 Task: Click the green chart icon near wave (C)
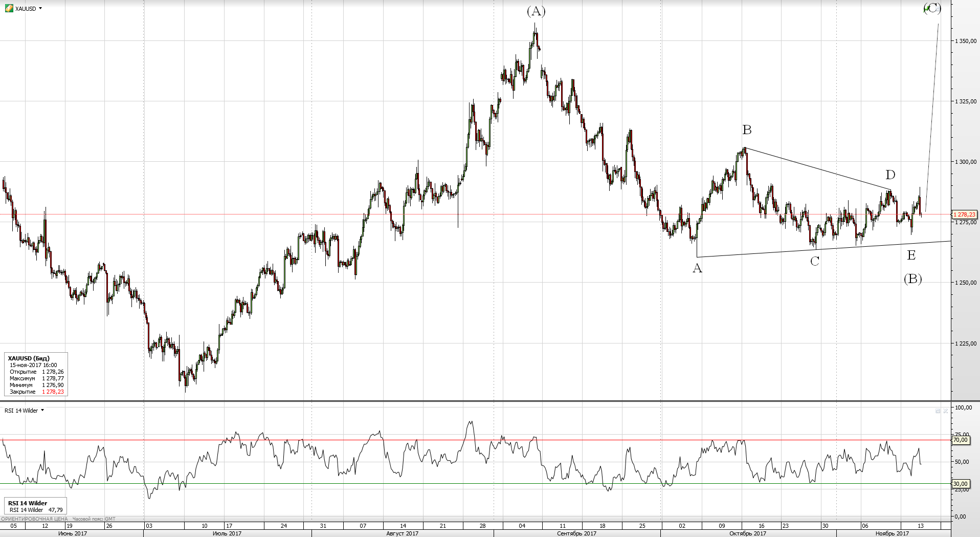[927, 8]
